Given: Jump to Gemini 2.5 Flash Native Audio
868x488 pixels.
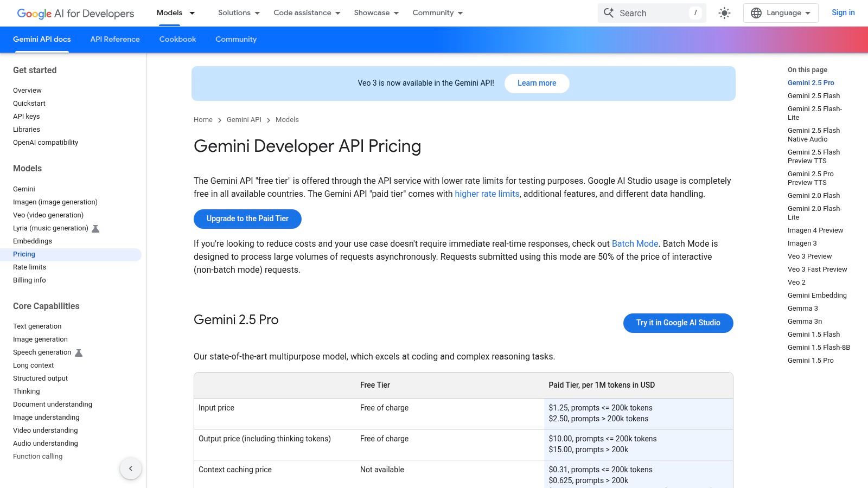Looking at the screenshot, I should pos(814,135).
